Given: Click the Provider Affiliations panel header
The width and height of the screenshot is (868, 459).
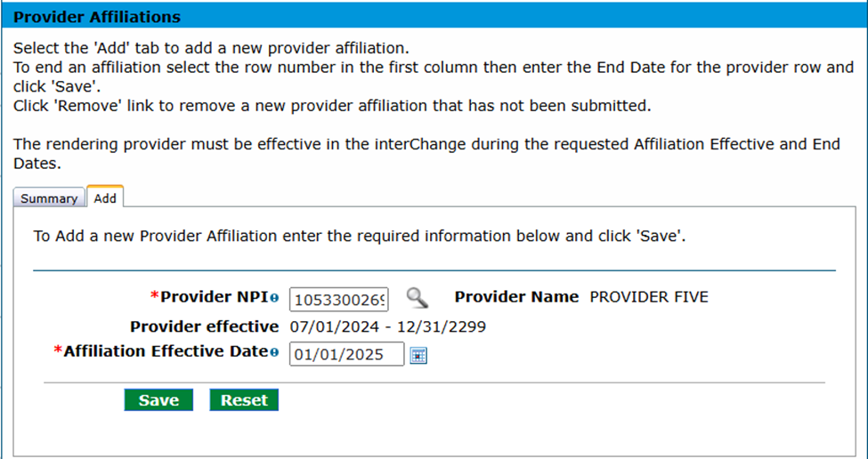Looking at the screenshot, I should (97, 17).
